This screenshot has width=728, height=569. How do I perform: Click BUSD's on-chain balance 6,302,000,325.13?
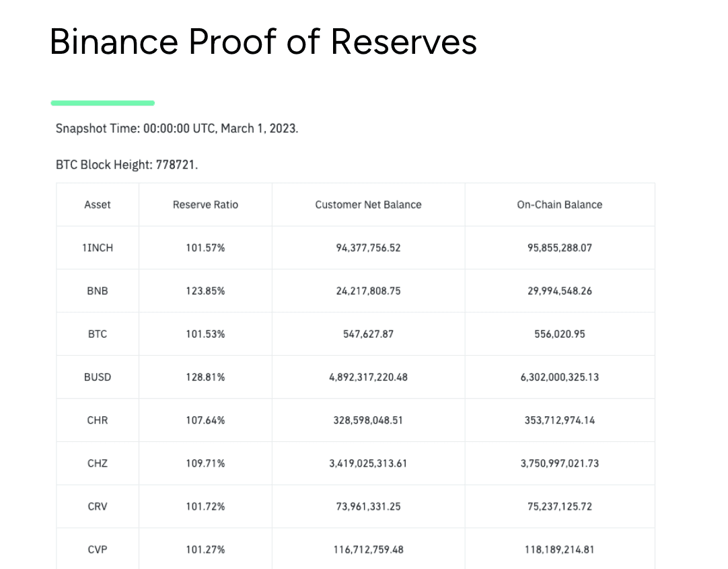pos(559,377)
